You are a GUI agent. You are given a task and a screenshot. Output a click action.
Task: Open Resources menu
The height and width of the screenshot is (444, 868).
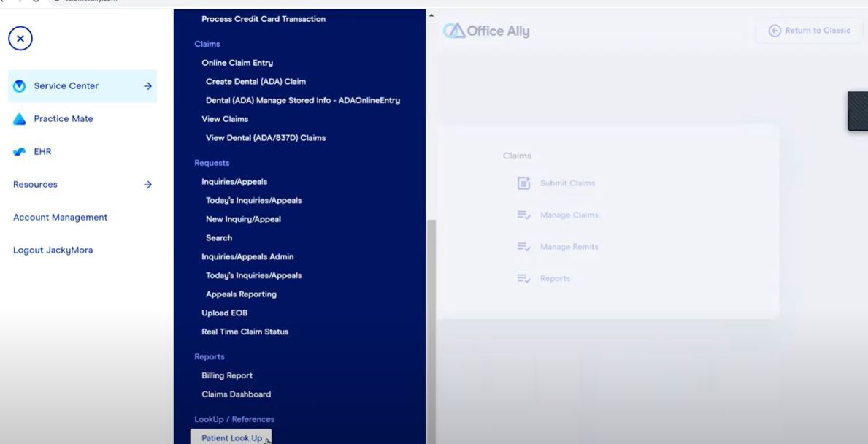36,184
